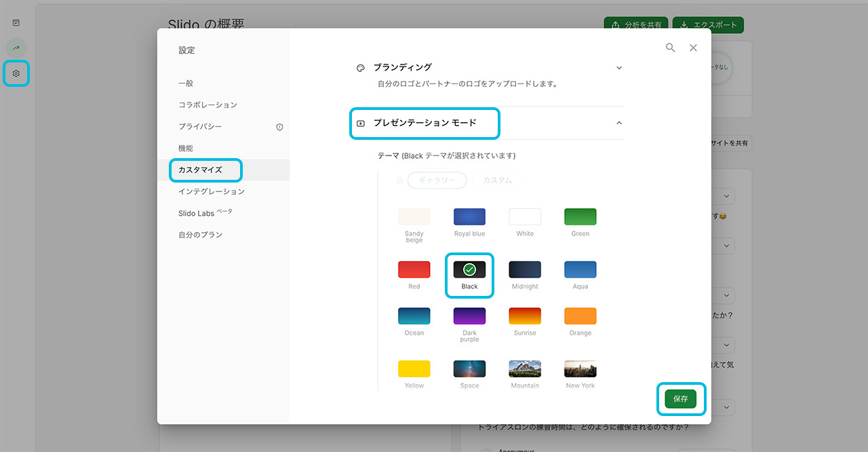Choose the Space theme thumbnail

(x=469, y=369)
